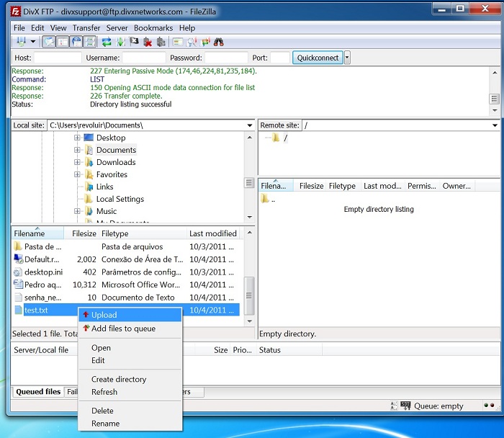Click the red X disconnect icon

pos(148,42)
